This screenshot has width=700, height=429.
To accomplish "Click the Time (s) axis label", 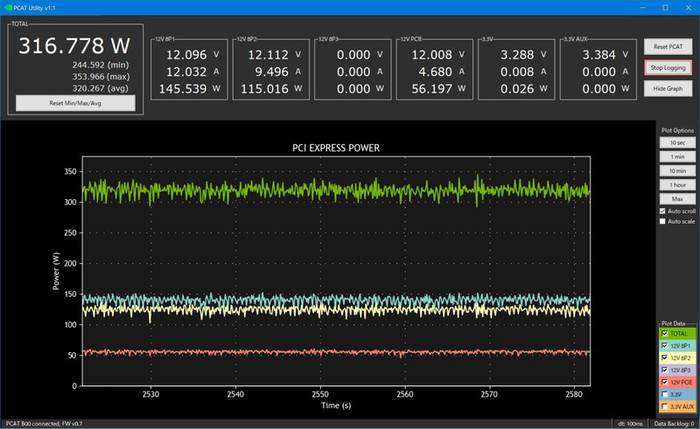I will (x=336, y=405).
